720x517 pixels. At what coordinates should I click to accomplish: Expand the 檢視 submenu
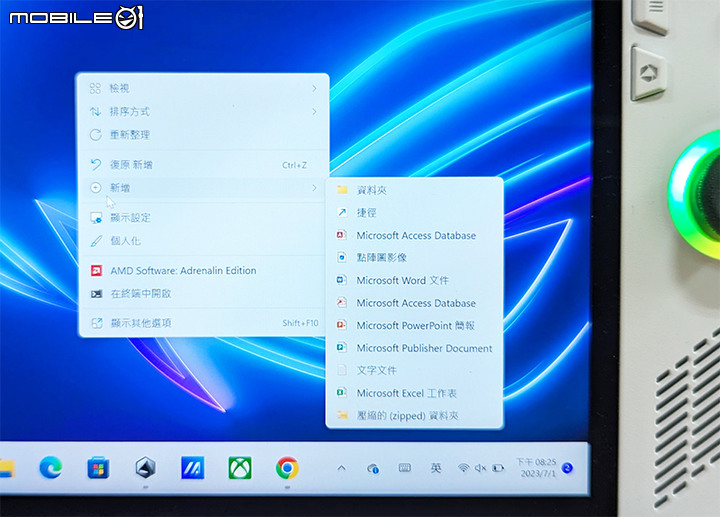tap(203, 88)
